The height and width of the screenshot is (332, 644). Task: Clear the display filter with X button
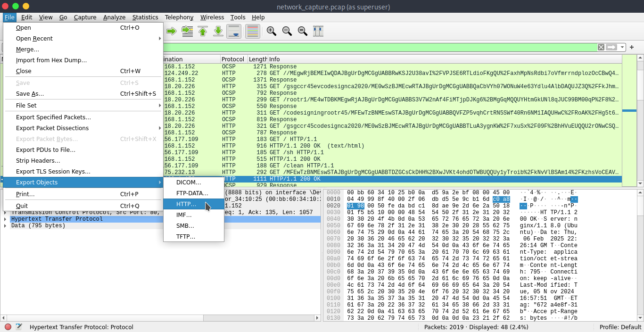click(601, 47)
